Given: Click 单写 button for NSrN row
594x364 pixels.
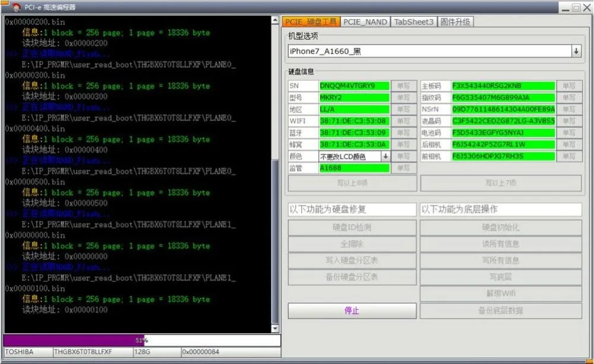Looking at the screenshot, I should point(569,109).
